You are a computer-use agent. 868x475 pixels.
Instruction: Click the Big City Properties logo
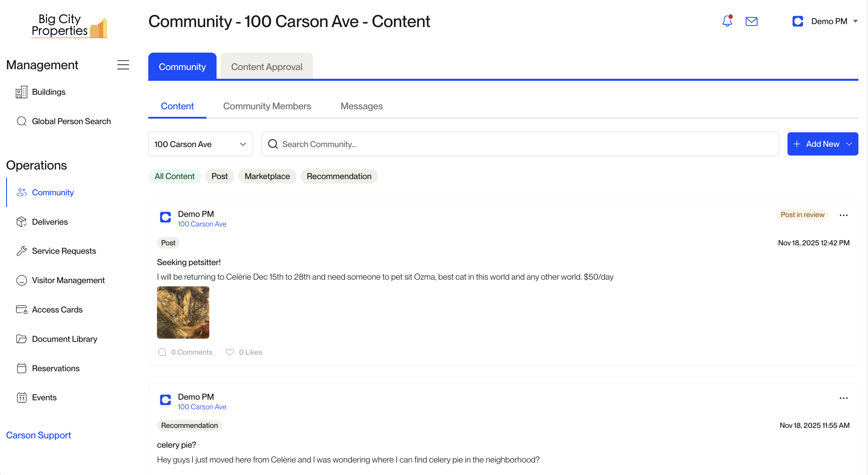pyautogui.click(x=69, y=26)
